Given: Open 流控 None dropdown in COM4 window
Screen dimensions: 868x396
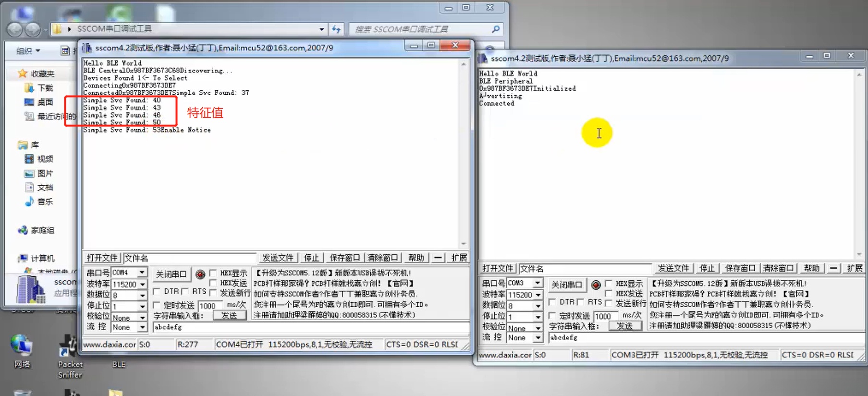Looking at the screenshot, I should [142, 327].
